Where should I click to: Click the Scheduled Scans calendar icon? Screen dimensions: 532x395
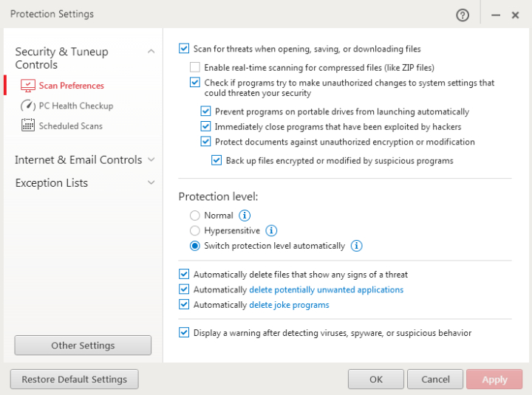pos(28,125)
